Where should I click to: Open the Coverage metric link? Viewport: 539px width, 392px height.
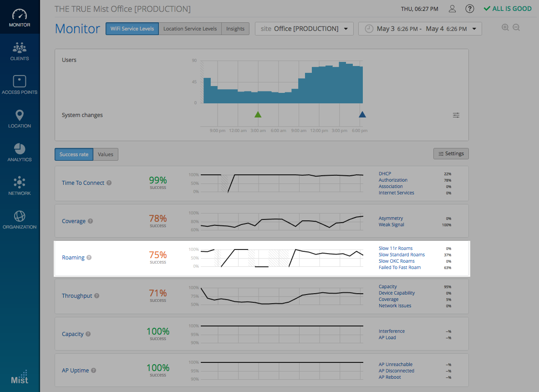point(74,221)
